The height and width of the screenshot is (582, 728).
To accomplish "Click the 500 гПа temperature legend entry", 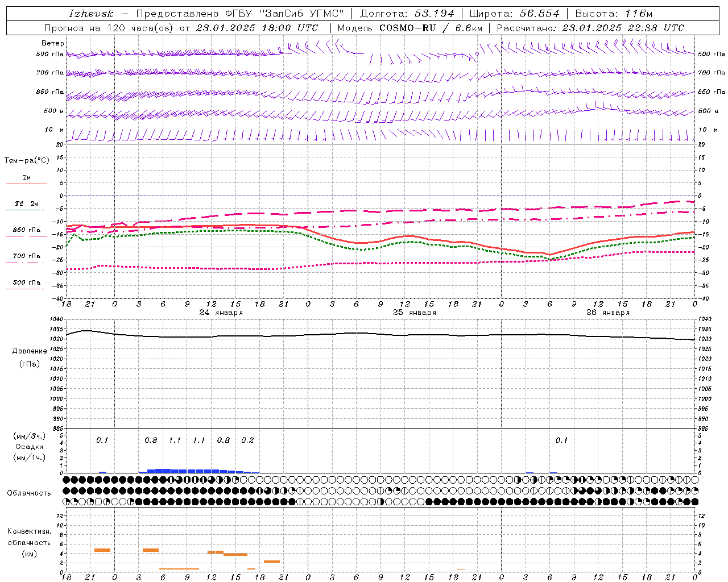I will tap(27, 282).
